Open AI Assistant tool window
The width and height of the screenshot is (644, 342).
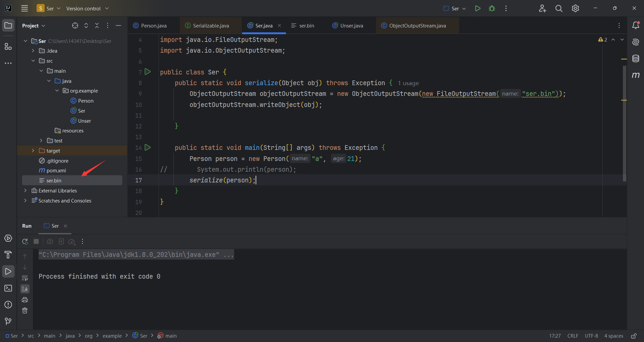[636, 42]
